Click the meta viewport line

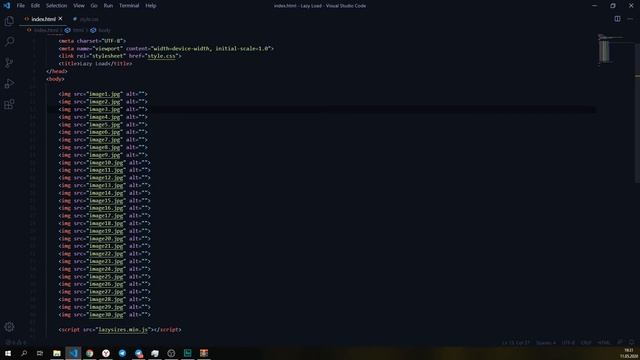(166, 48)
